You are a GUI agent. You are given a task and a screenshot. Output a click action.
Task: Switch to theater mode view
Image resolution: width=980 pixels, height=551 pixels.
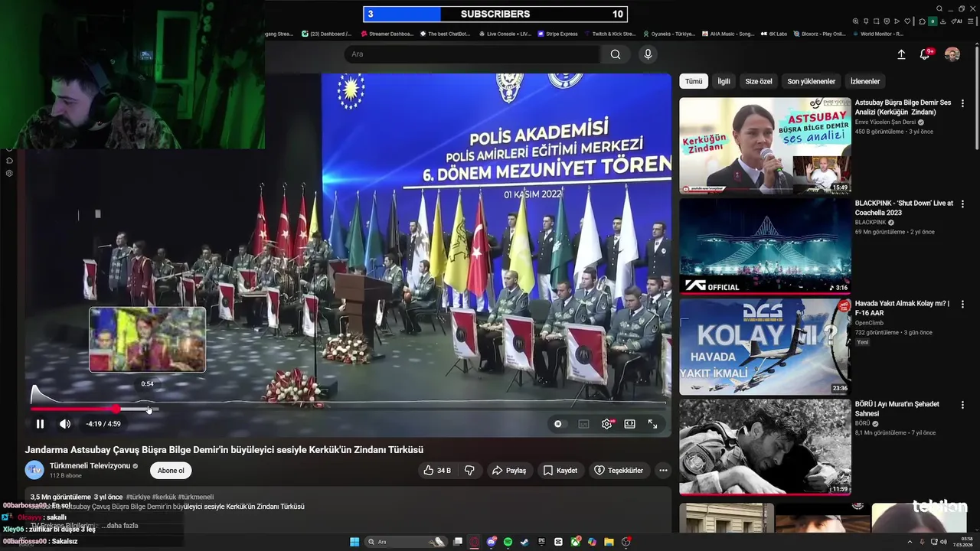629,424
